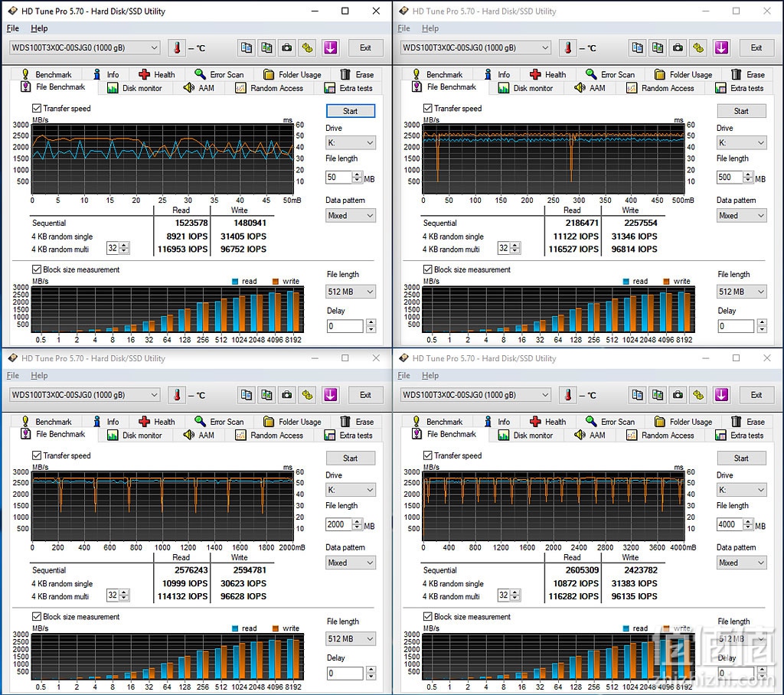This screenshot has height=695, width=784.
Task: Open Drive K: dropdown in top-right window
Action: point(741,142)
